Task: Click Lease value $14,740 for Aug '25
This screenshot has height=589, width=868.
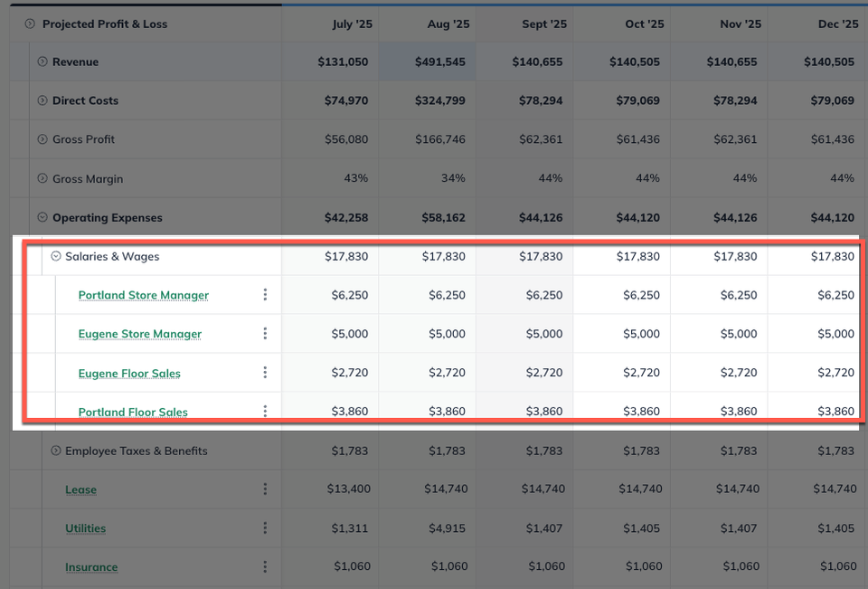Action: coord(446,489)
